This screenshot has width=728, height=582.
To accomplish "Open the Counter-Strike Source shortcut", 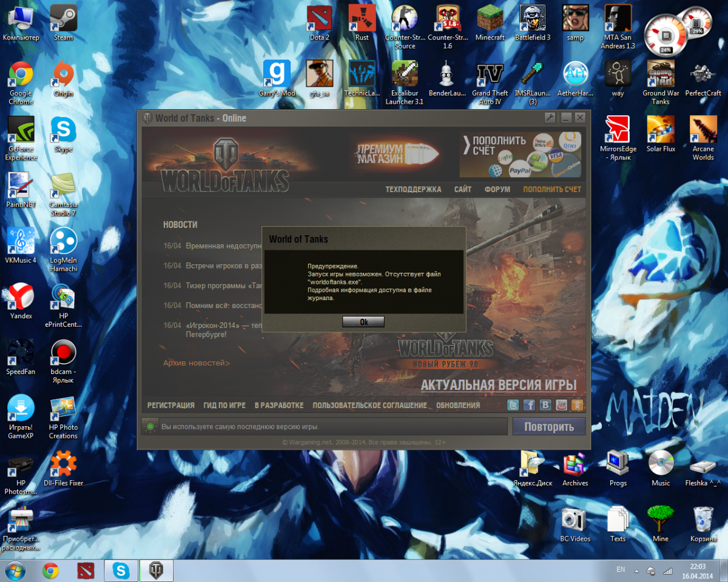I will tap(405, 27).
